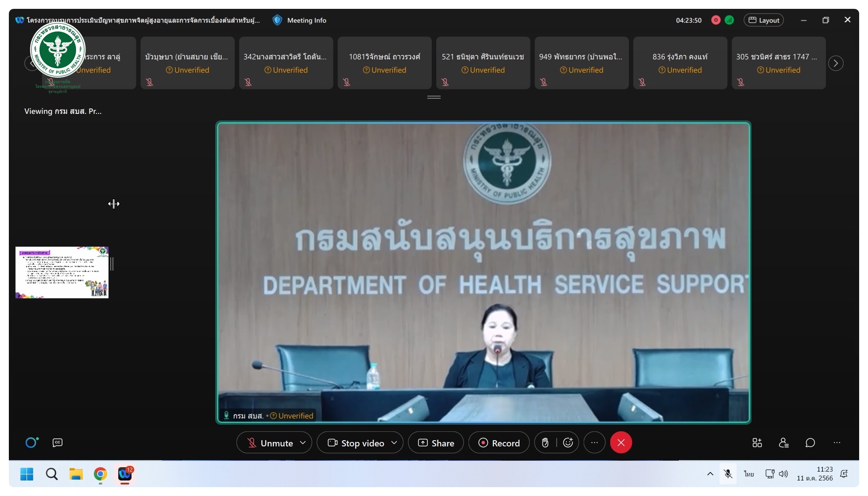This screenshot has width=868, height=496.
Task: Click Unverified label under กรม สบส. video
Action: tap(292, 416)
